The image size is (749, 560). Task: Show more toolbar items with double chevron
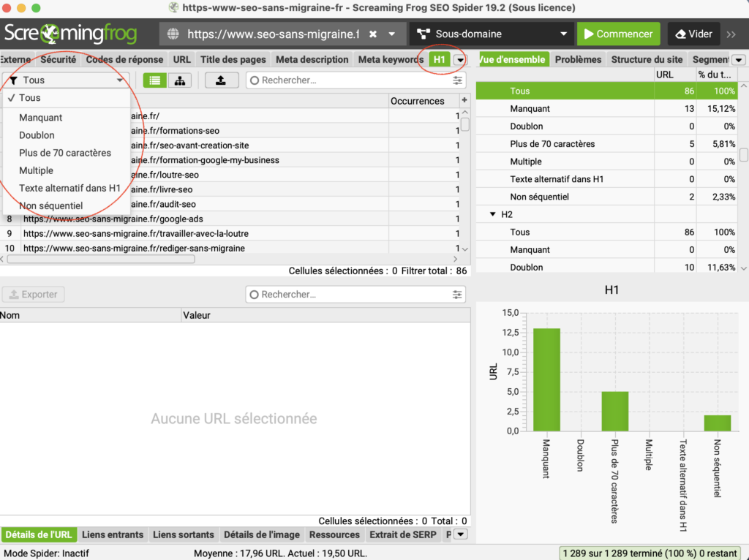tap(731, 34)
